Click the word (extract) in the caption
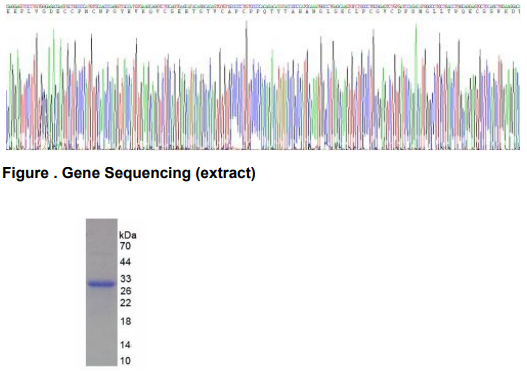The height and width of the screenshot is (373, 527). click(x=226, y=173)
